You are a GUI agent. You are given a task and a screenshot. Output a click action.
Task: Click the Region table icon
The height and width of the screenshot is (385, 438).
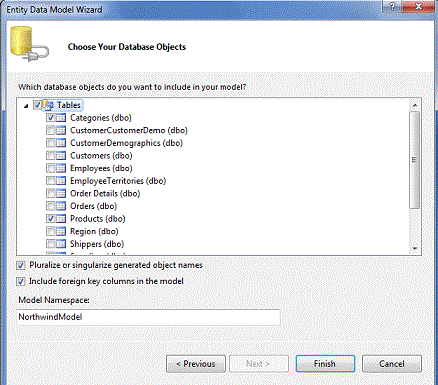61,232
